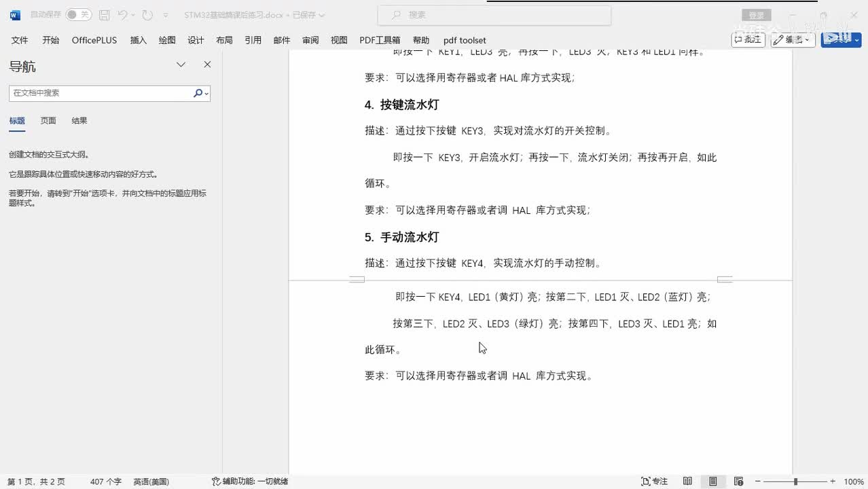The height and width of the screenshot is (489, 868).
Task: Open the 绘图 ribbon tab
Action: [x=167, y=40]
